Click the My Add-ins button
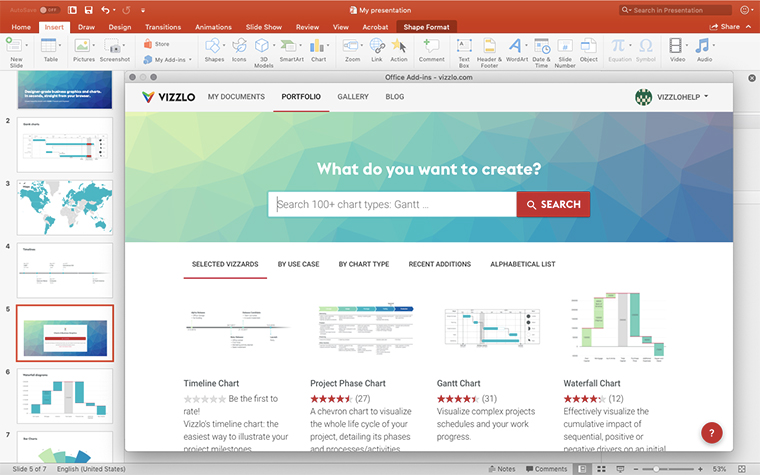This screenshot has height=475, width=760. [165, 60]
